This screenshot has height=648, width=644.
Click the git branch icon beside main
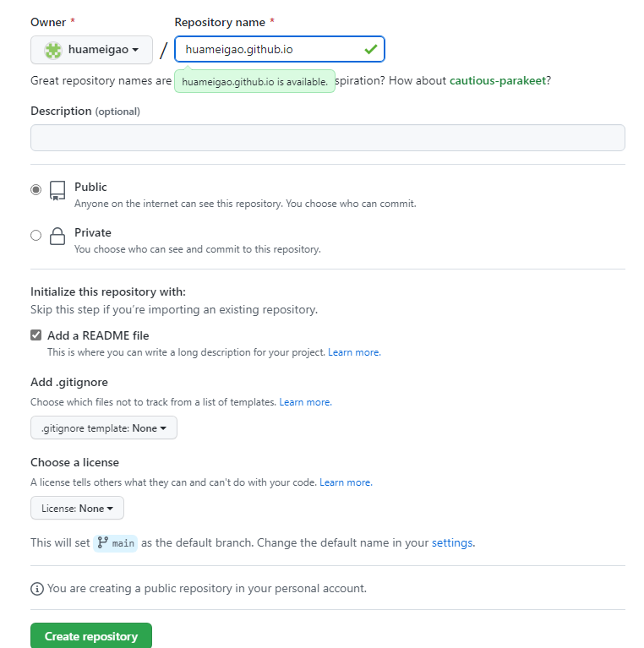[103, 542]
